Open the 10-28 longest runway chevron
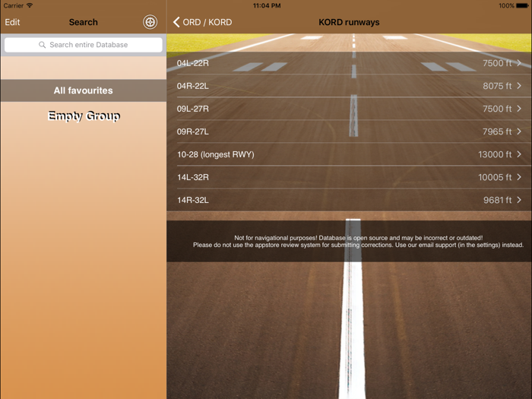 pyautogui.click(x=519, y=154)
